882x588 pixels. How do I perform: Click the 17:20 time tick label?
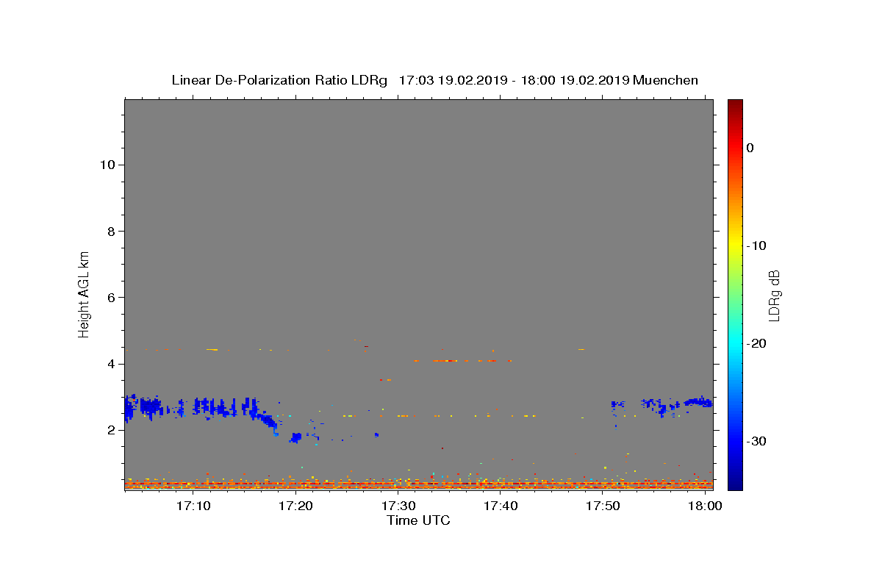pyautogui.click(x=296, y=506)
